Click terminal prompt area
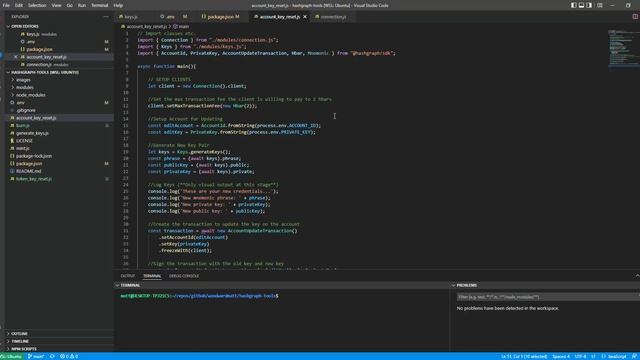 tap(199, 296)
